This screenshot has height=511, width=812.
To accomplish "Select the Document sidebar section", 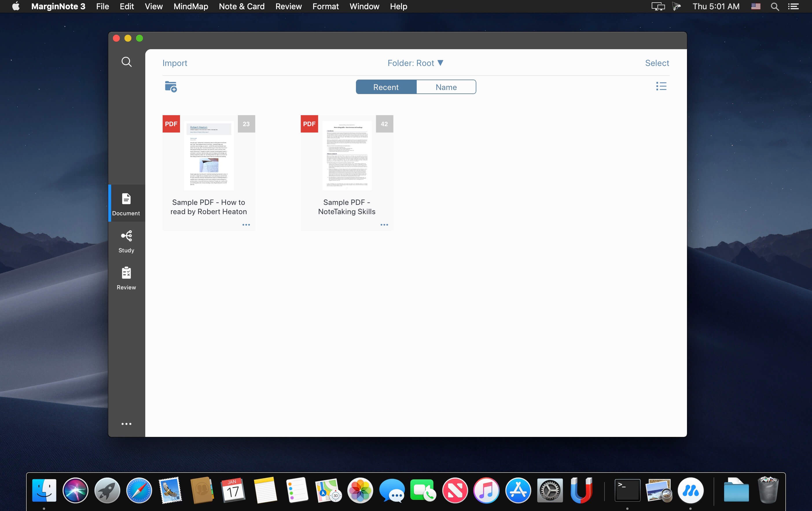I will [126, 204].
